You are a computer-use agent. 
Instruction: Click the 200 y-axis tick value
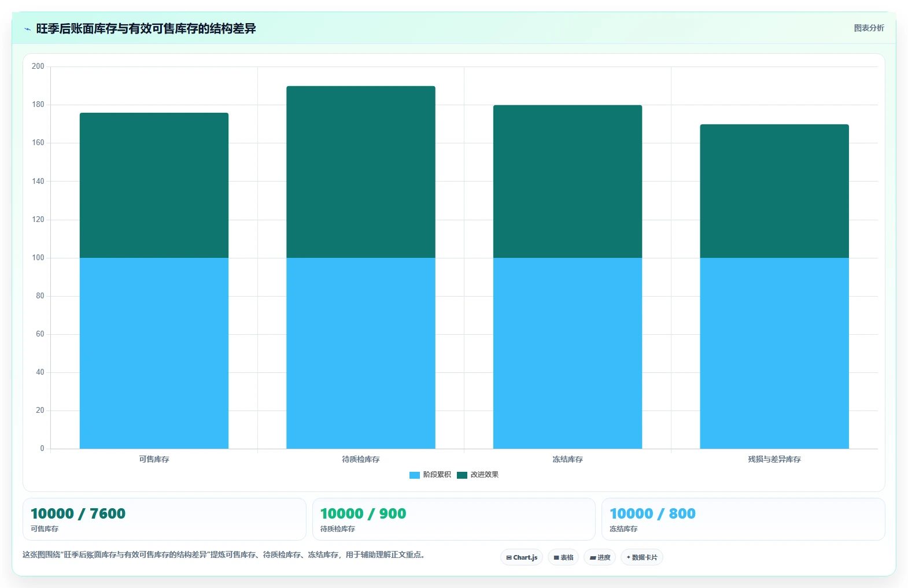pos(38,66)
